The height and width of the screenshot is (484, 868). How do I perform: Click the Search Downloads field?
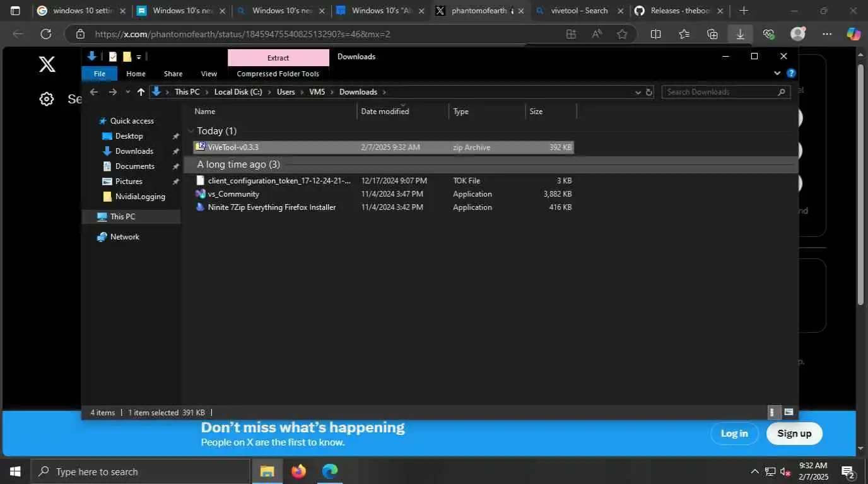point(725,92)
